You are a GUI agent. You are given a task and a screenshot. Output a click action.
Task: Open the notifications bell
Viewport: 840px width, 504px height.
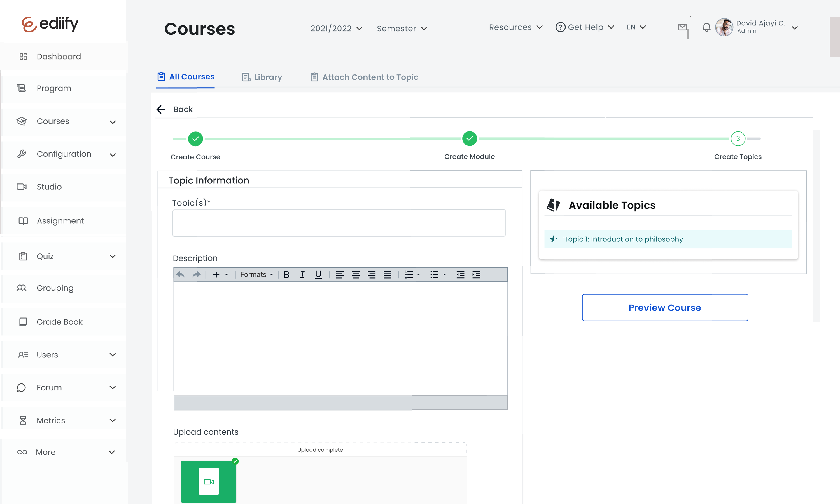tap(706, 27)
